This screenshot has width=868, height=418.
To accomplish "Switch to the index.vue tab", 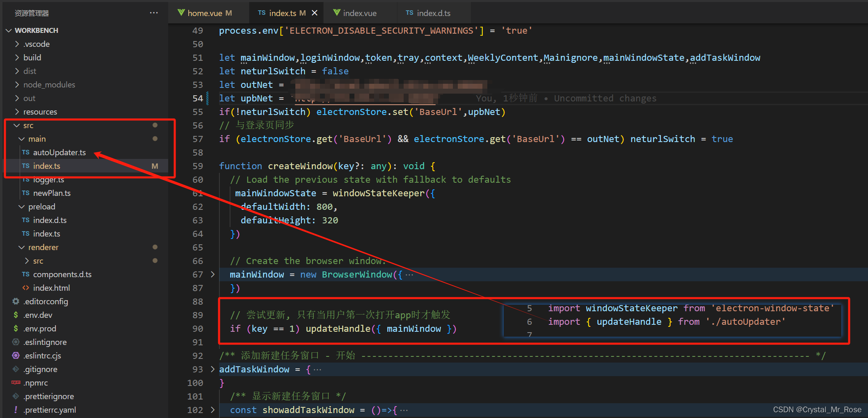I will 356,13.
